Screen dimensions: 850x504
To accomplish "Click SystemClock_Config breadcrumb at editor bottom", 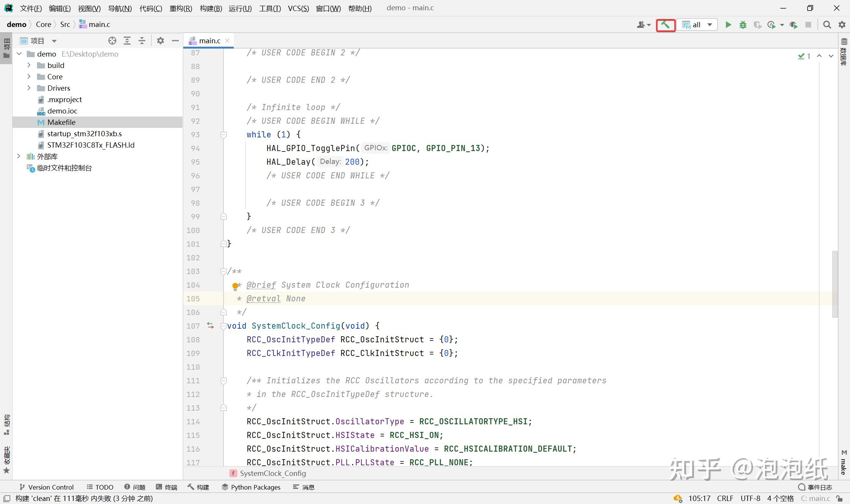I will click(x=268, y=473).
